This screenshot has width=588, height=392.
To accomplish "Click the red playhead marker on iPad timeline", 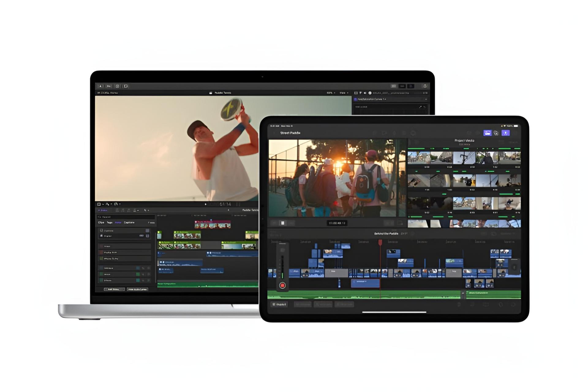I will tap(380, 242).
